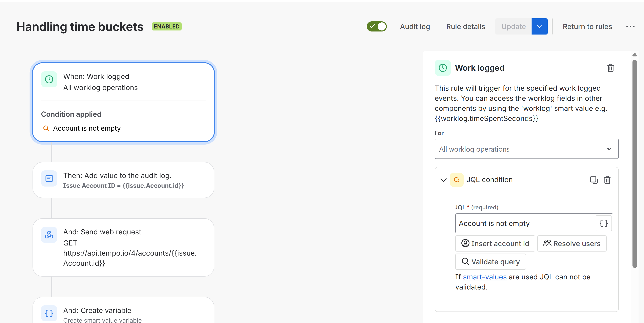Click the smart value braces icon in JQL field

click(x=604, y=223)
